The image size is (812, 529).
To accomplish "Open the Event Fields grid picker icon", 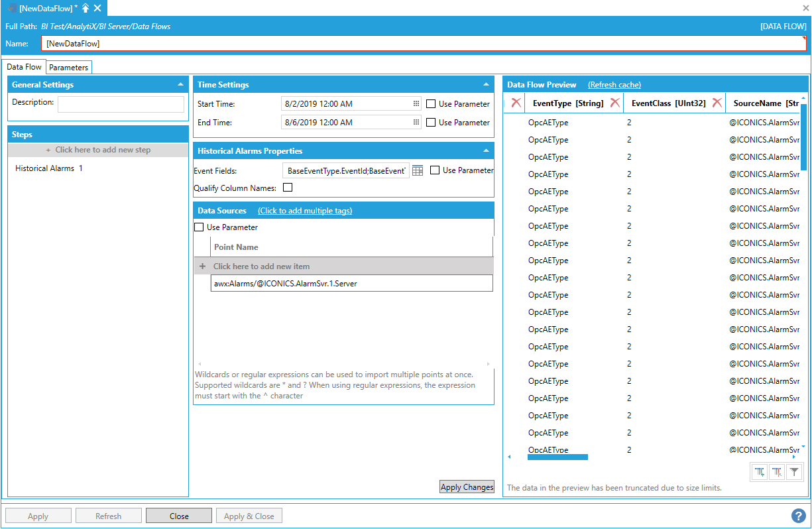I will tap(418, 170).
